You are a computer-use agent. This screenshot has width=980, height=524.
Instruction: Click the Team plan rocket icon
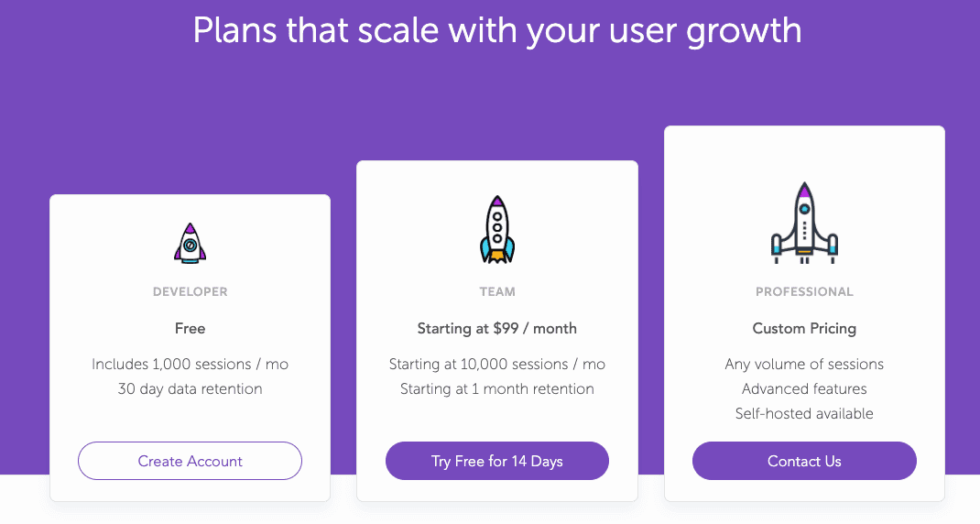pyautogui.click(x=497, y=228)
